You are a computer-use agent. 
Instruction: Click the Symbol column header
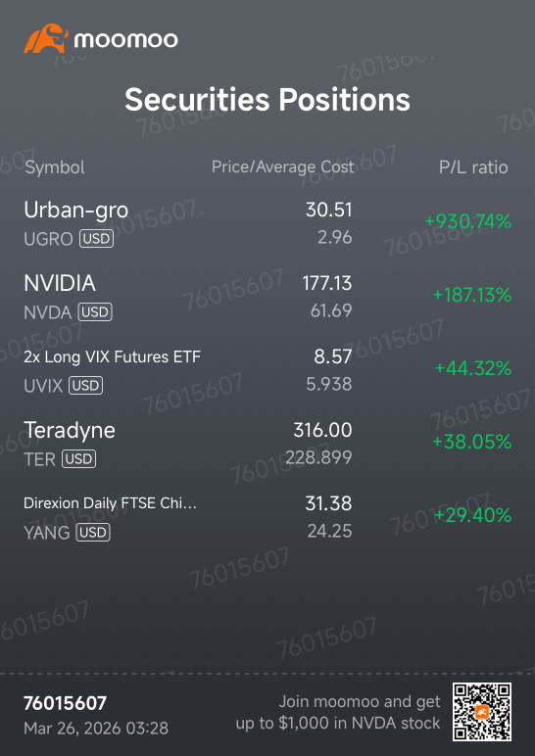tap(55, 167)
